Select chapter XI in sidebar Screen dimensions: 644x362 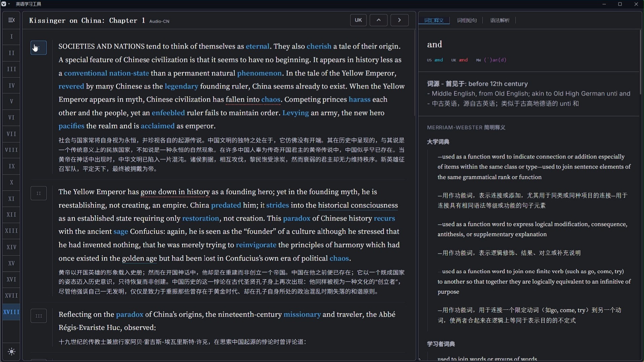(x=11, y=199)
